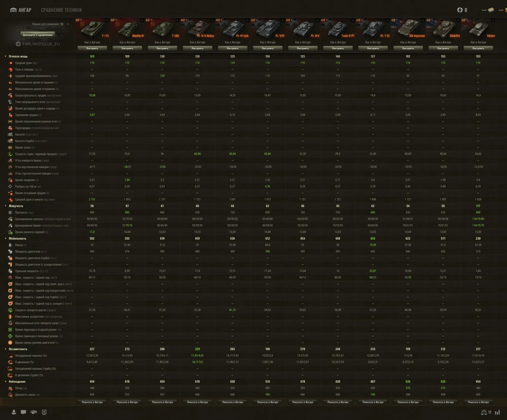
Task: Click the Telegram icon beside T.ME/WOTCLUE_EU
Action: click(x=18, y=44)
